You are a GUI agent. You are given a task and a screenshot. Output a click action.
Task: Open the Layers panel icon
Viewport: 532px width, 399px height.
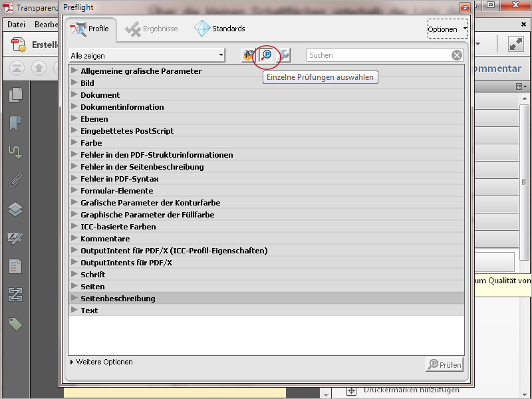point(17,207)
